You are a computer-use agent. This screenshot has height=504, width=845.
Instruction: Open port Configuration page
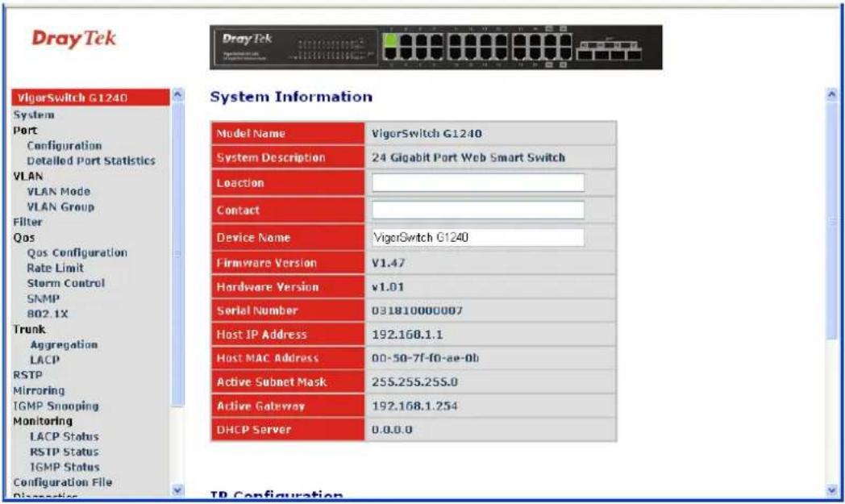coord(65,145)
